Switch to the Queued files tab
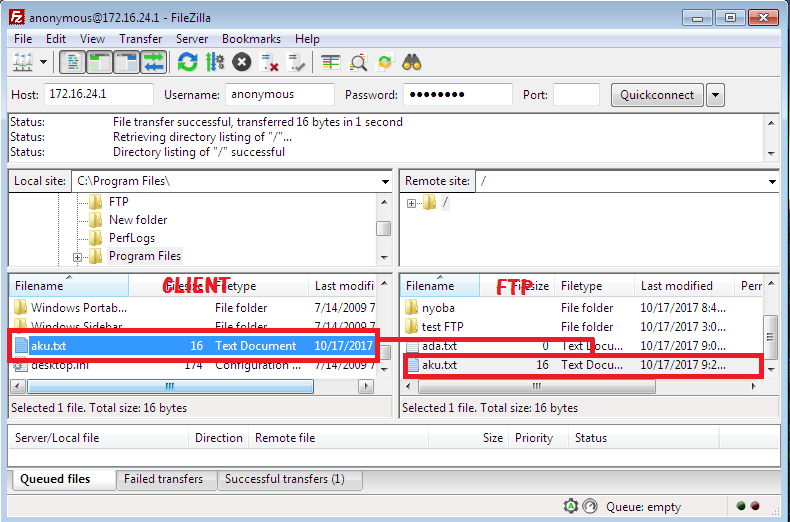This screenshot has height=522, width=790. (x=62, y=479)
